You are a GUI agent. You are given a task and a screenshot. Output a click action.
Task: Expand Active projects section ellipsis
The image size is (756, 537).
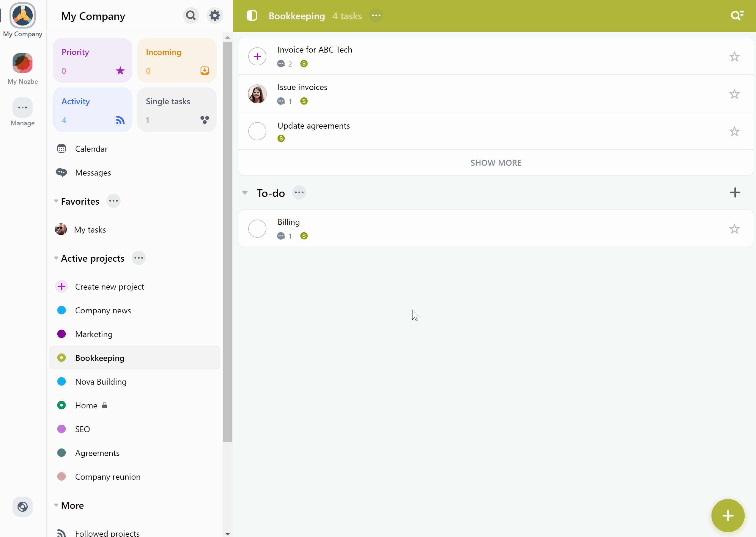[138, 258]
